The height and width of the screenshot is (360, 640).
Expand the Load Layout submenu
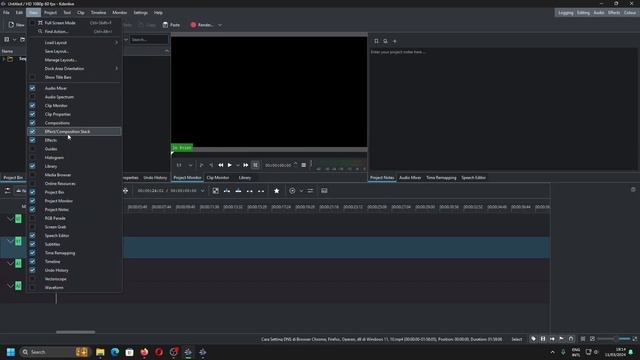74,42
